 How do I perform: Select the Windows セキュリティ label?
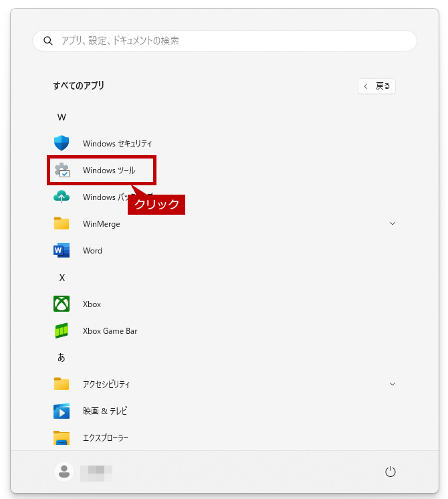[x=118, y=144]
